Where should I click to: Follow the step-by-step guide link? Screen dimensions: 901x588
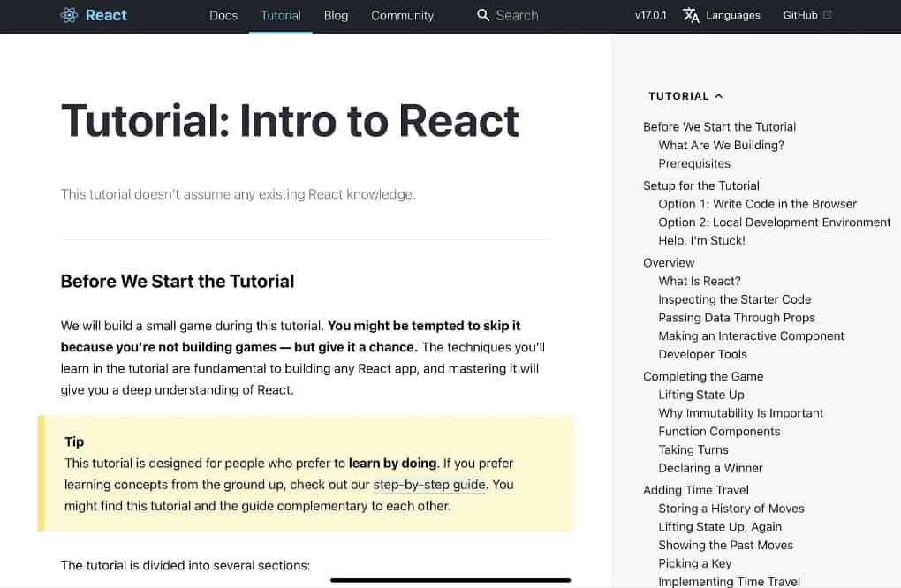[429, 485]
